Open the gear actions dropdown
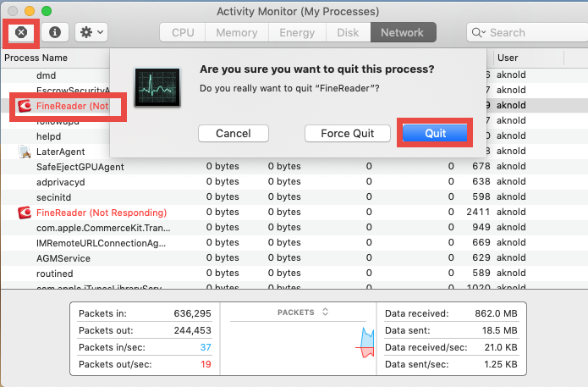 coord(91,33)
